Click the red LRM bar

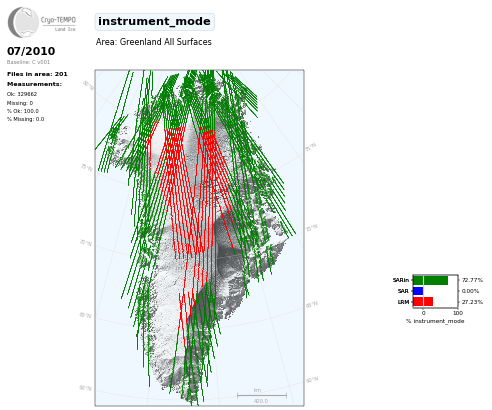[423, 302]
